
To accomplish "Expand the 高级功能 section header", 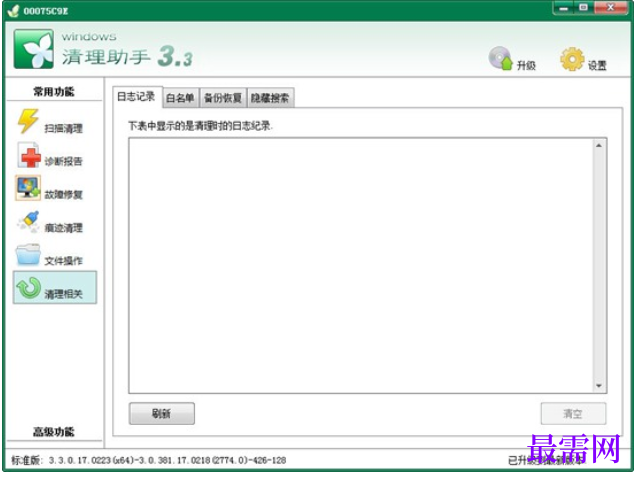I will [x=54, y=432].
